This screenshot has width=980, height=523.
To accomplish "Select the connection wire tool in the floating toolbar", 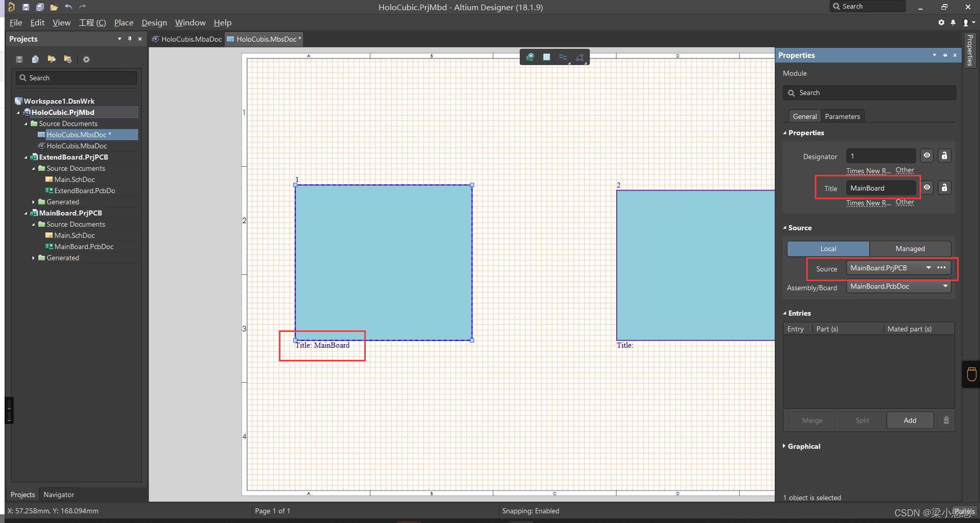I will [x=562, y=57].
